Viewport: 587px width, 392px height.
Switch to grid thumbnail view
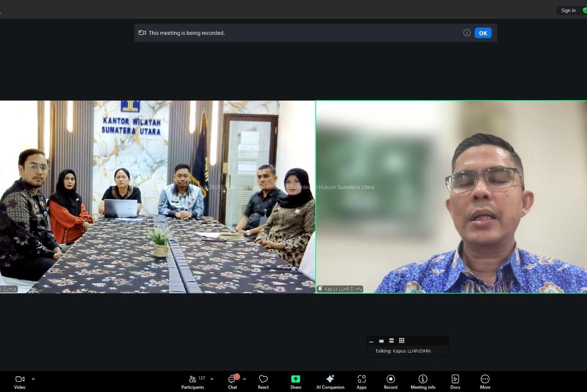point(401,341)
